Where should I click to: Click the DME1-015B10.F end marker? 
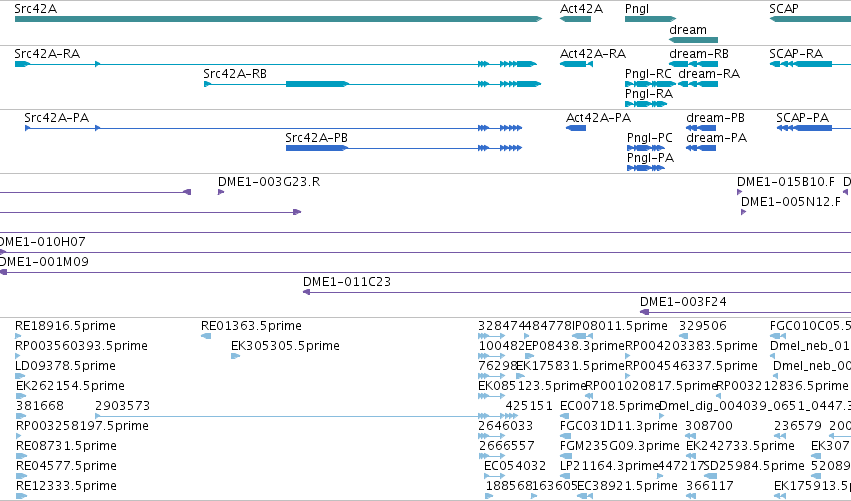pos(739,192)
